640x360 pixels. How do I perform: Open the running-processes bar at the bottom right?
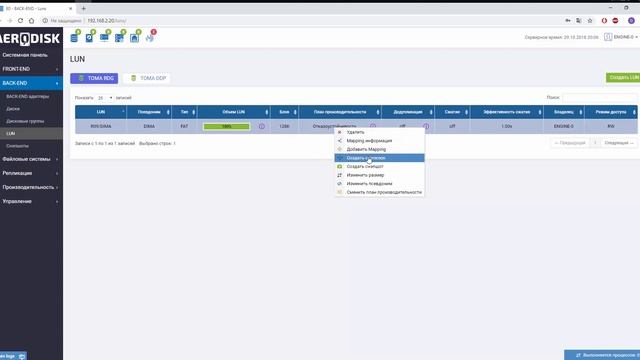click(602, 355)
